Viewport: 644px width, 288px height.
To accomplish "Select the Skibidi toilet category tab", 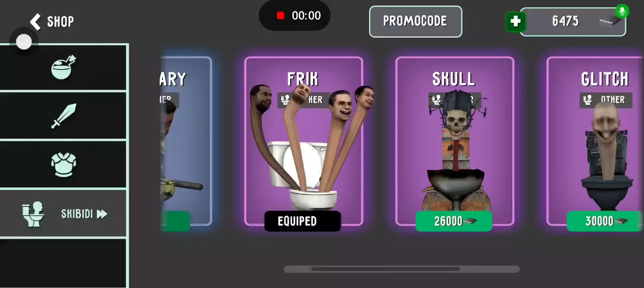I will click(x=63, y=214).
